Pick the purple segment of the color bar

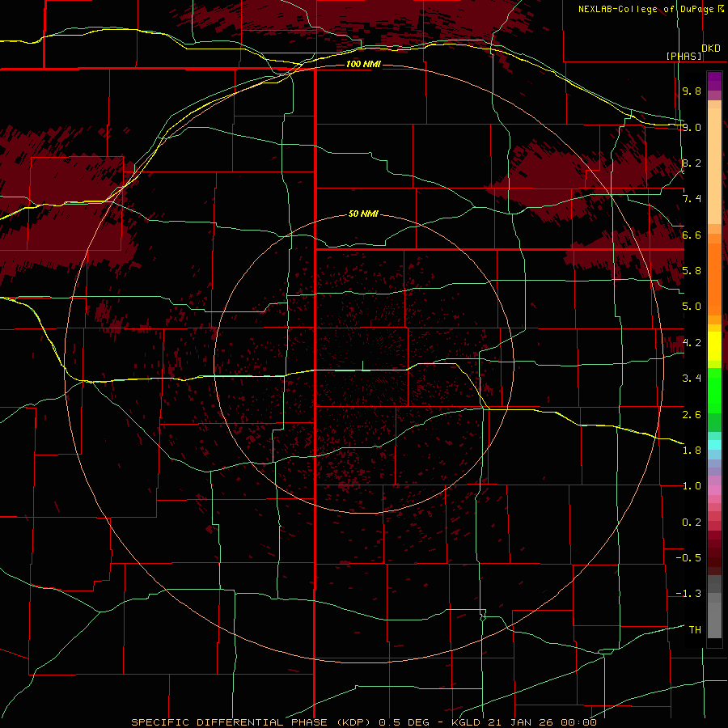(x=714, y=81)
